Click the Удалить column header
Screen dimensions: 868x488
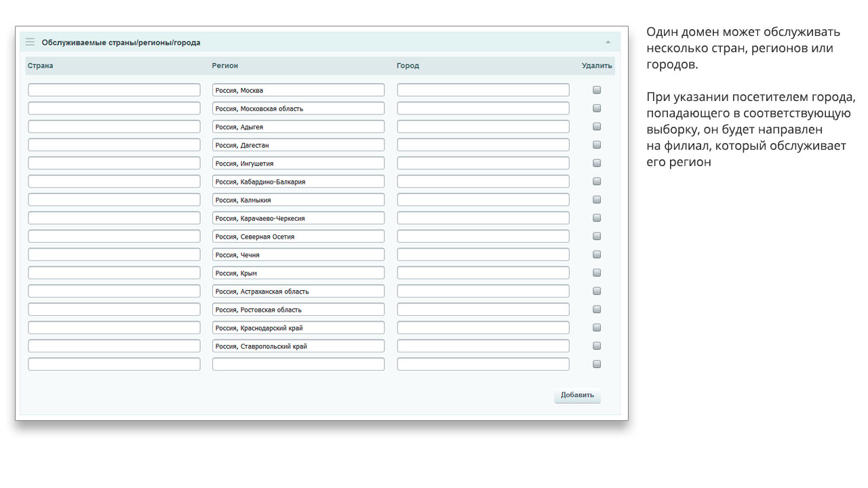pyautogui.click(x=597, y=66)
